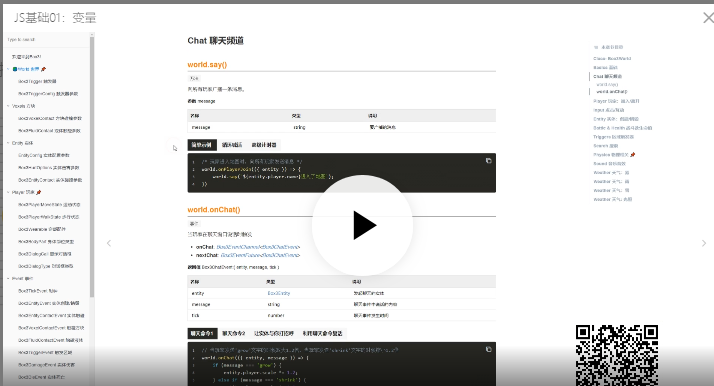Click the sidebar vertical scrollbar
This screenshot has height=386, width=714.
92,167
